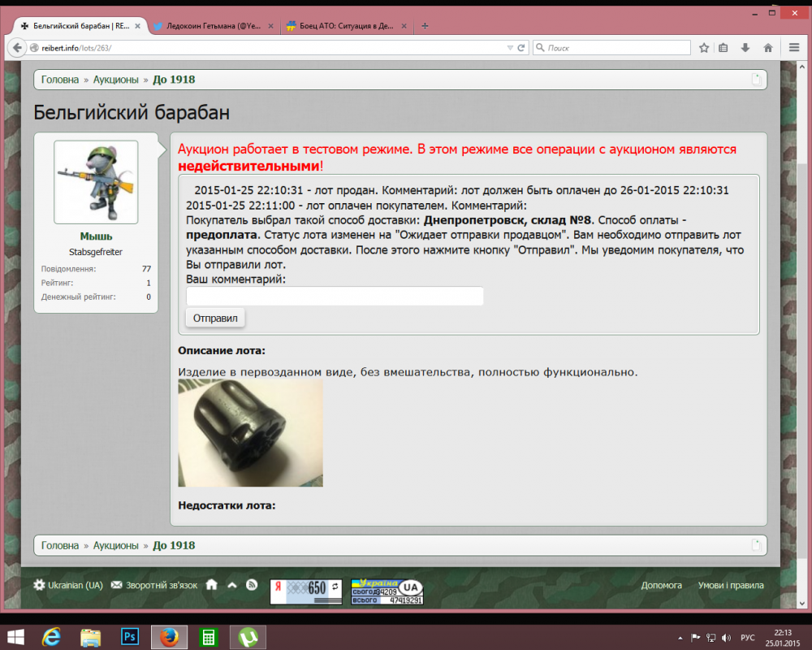Click the Stabsgefreiter rank text
The height and width of the screenshot is (650, 812).
96,252
